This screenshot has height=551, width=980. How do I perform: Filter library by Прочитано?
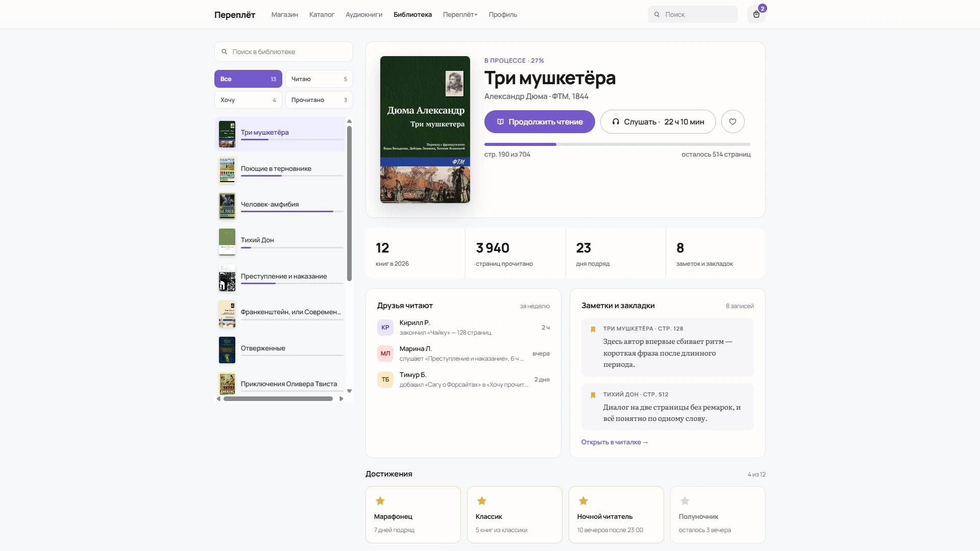pyautogui.click(x=319, y=100)
